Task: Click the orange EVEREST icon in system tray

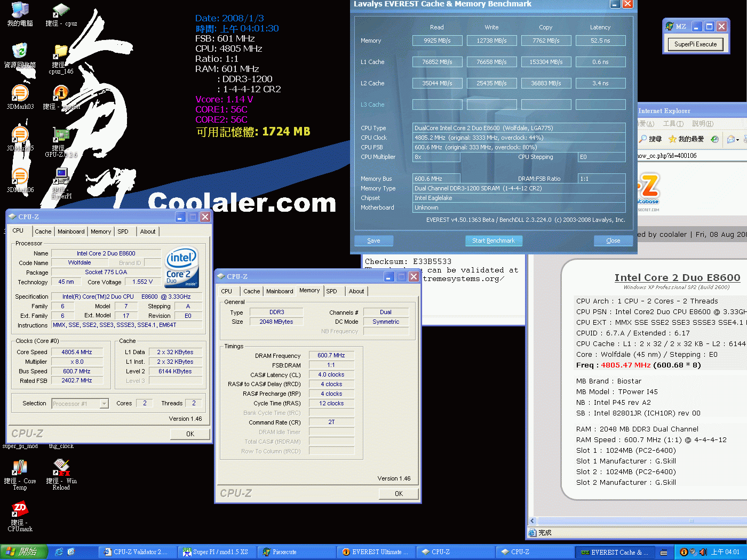Action: click(684, 552)
